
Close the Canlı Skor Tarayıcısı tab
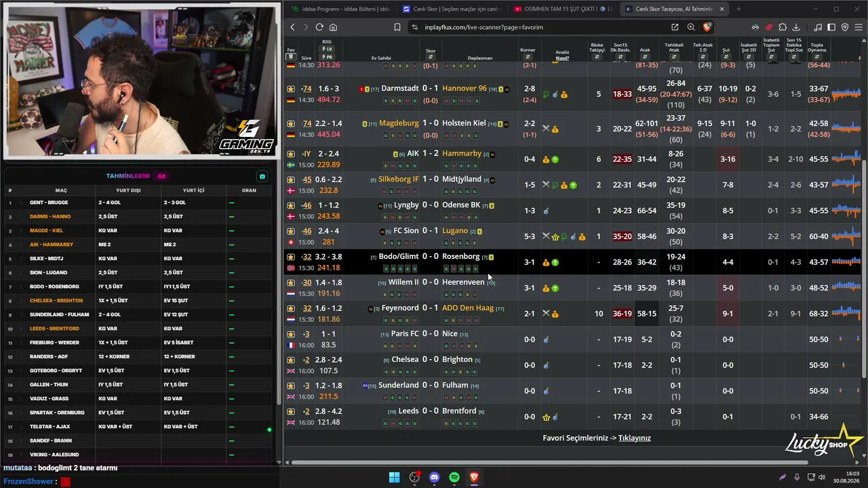point(722,9)
